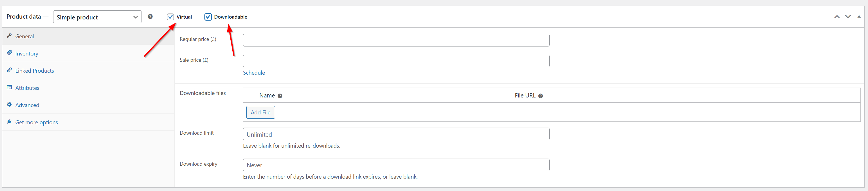
Task: Click the Add File button
Action: 260,112
